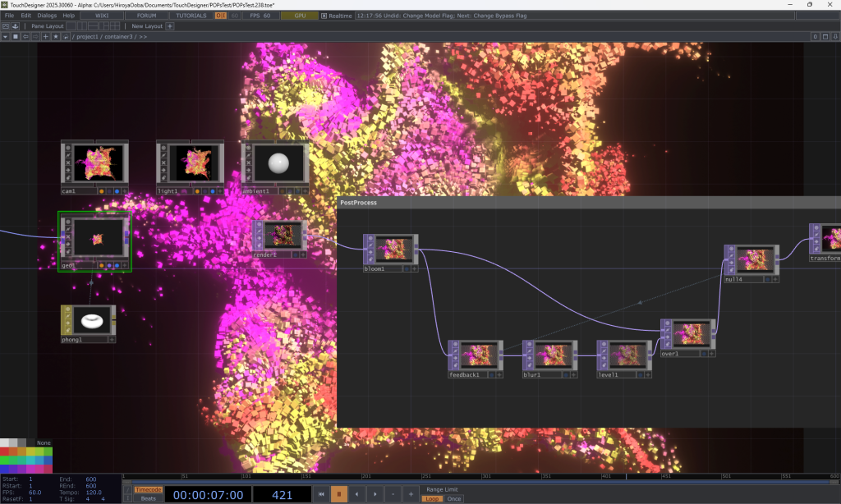The image size is (841, 504).
Task: Expand the plus button on level1 node
Action: click(648, 375)
